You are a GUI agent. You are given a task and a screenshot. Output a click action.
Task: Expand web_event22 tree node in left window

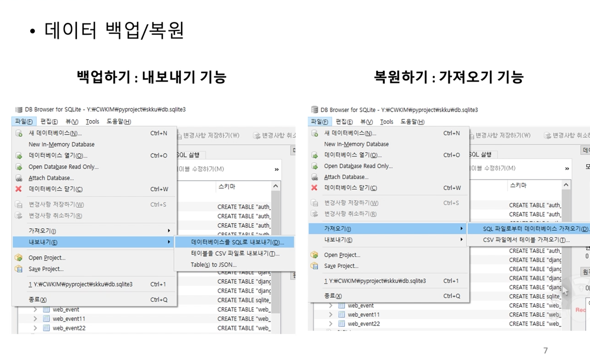pyautogui.click(x=35, y=328)
